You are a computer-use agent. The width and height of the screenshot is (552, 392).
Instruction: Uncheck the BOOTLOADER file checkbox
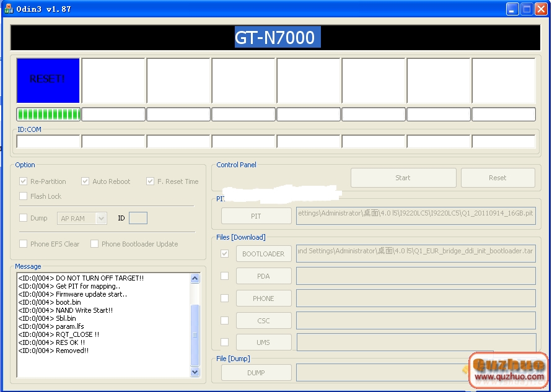[224, 253]
